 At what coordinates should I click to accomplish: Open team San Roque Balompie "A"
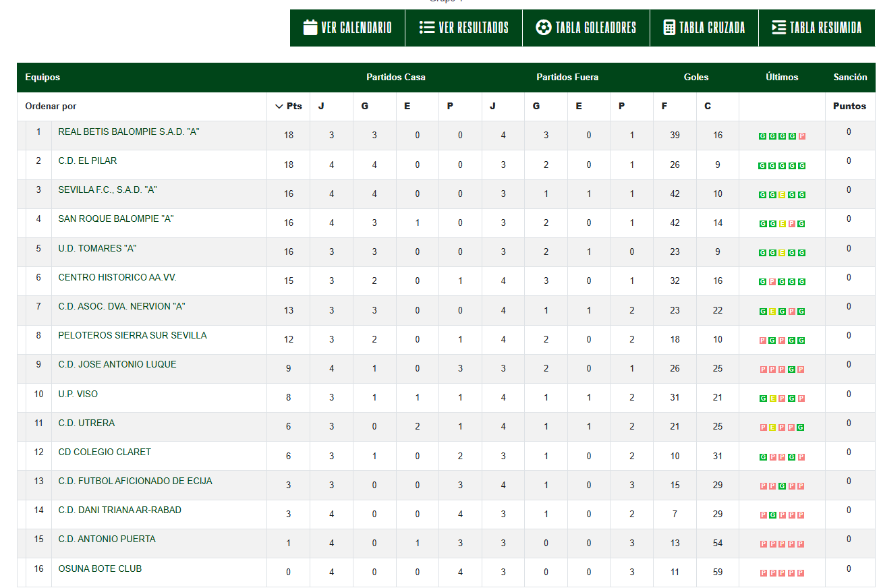[x=116, y=219]
